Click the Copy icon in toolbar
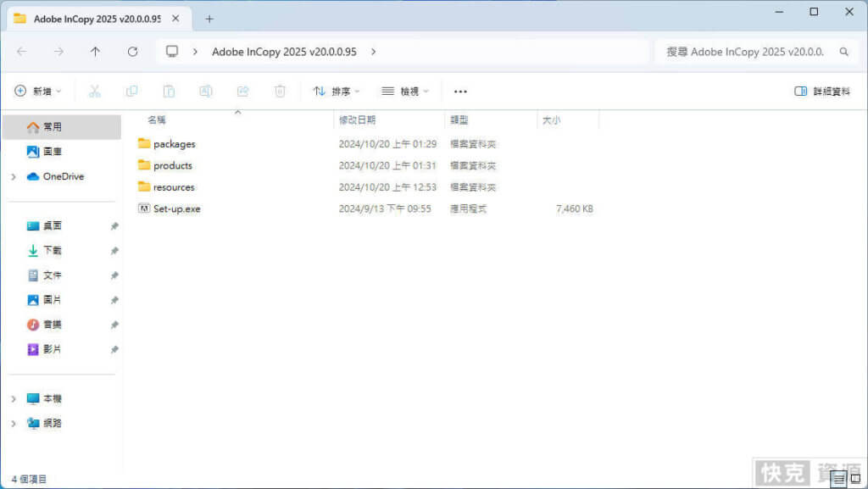 tap(131, 92)
